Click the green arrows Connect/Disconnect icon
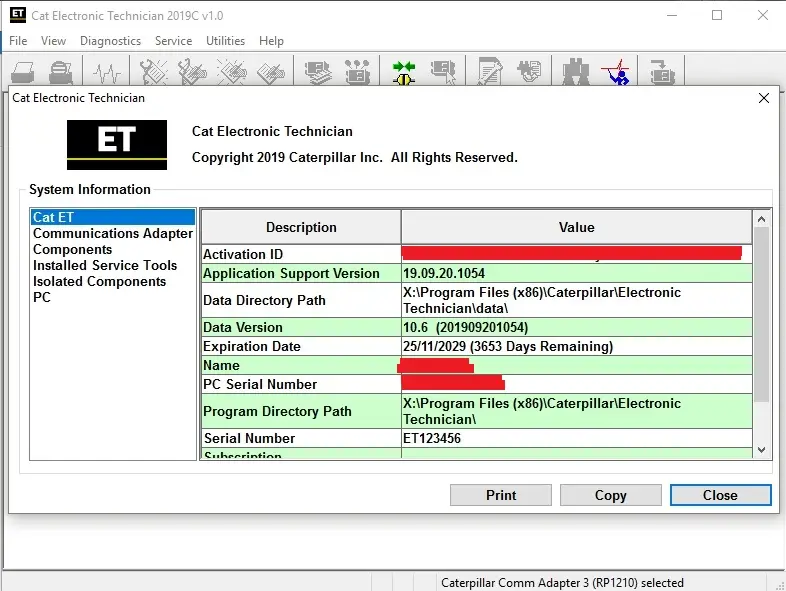Screen dimensions: 786x591 click(x=404, y=72)
